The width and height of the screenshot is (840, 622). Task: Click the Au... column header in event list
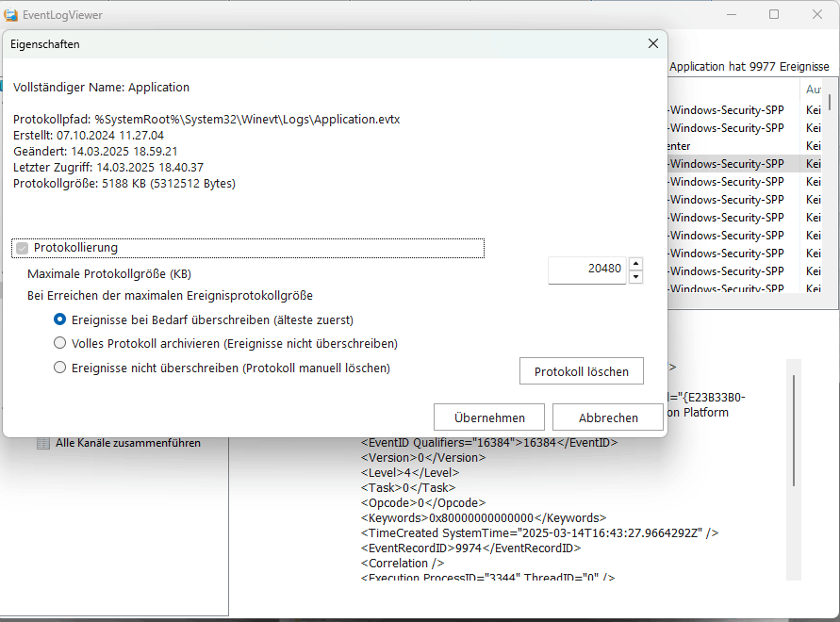coord(813,89)
